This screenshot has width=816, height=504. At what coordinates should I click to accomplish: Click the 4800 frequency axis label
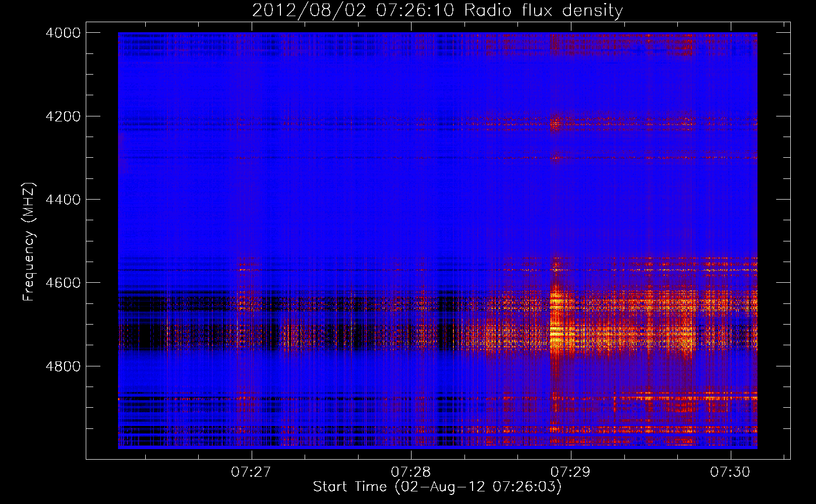(x=63, y=366)
